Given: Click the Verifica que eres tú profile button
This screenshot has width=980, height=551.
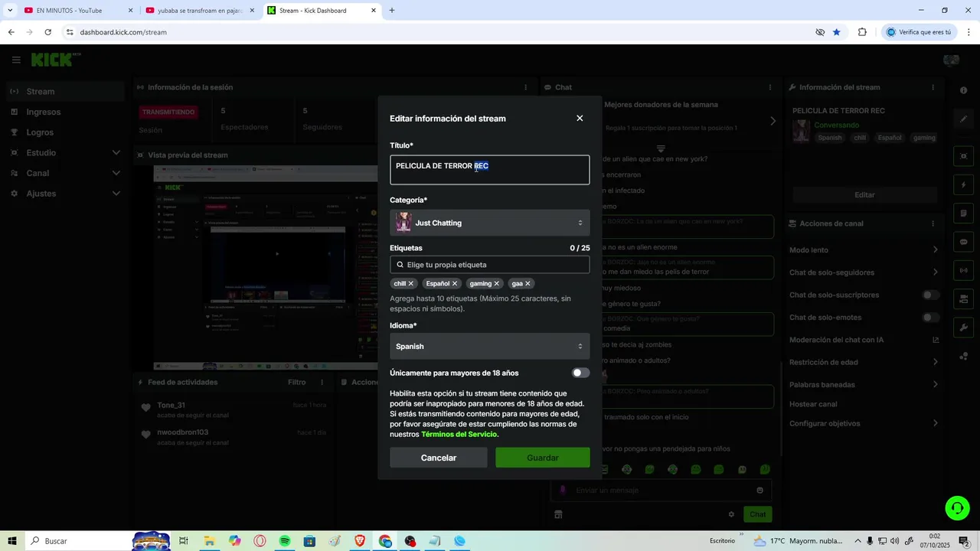Looking at the screenshot, I should (x=919, y=32).
